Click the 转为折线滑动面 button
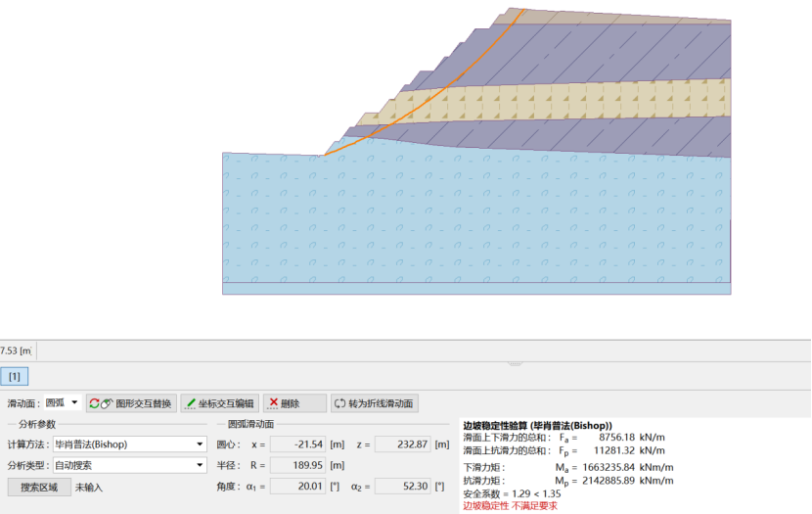The image size is (812, 514). click(375, 403)
